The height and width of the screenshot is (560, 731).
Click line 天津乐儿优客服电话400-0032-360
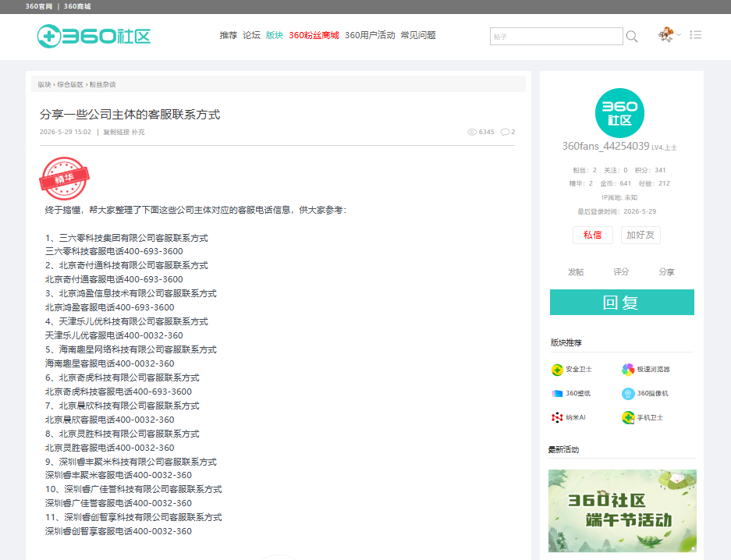tap(114, 335)
